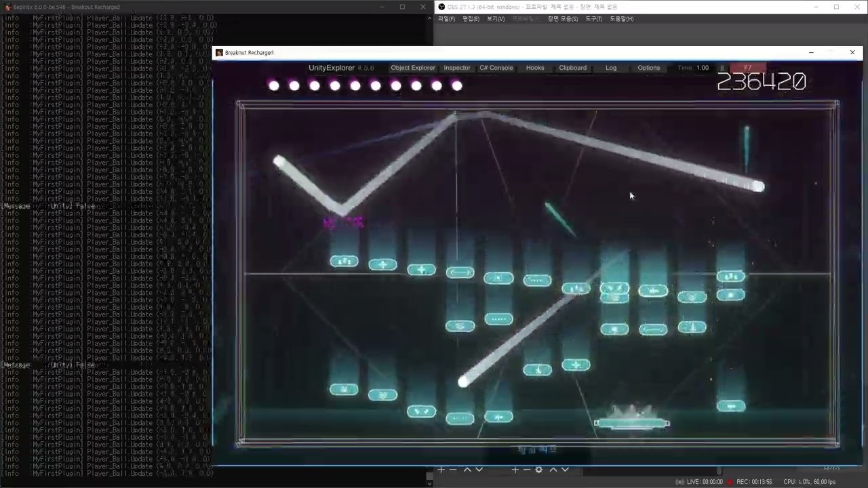The height and width of the screenshot is (488, 868).
Task: Open the Object Explorer tab in UnityExplorer
Action: pyautogui.click(x=413, y=68)
